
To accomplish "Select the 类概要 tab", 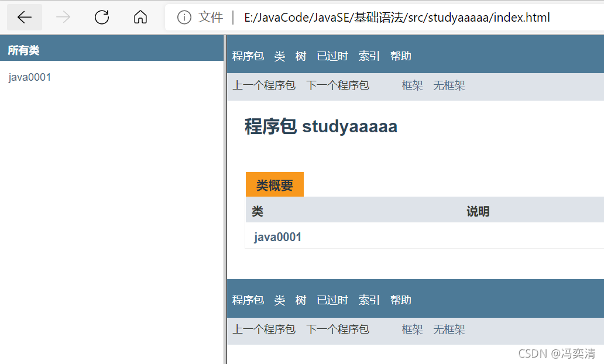I will point(274,184).
